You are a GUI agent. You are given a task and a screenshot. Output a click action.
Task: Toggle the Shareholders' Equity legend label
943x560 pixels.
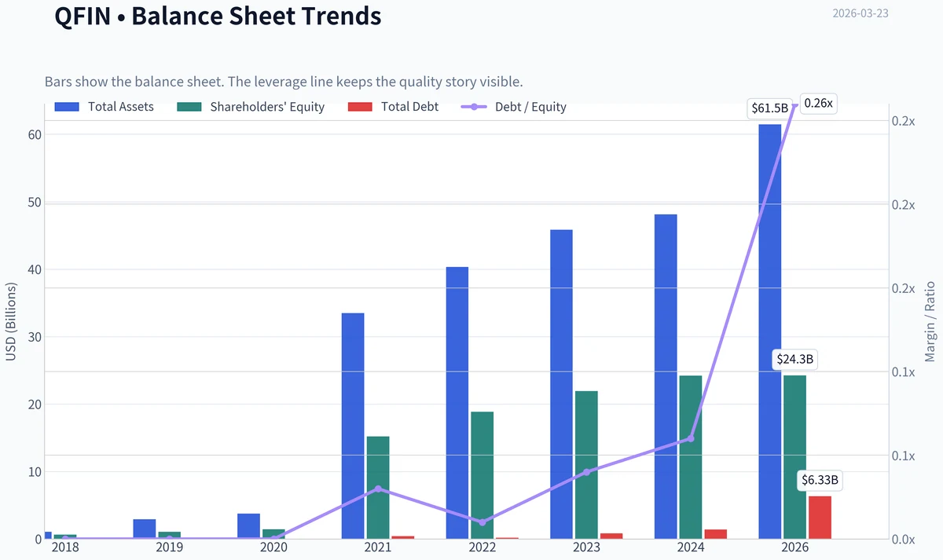click(x=267, y=107)
